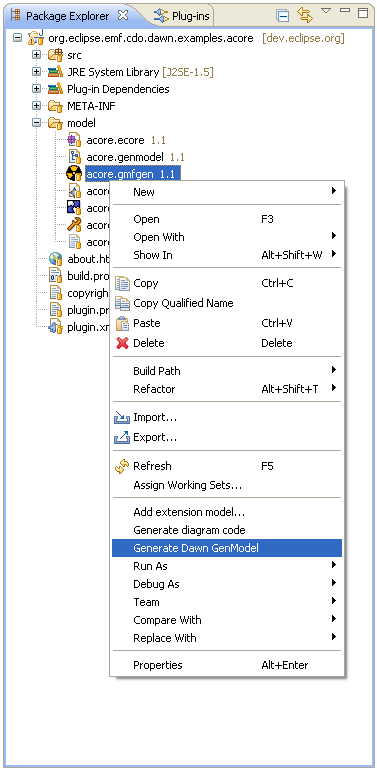Viewport: 377px width, 770px height.
Task: Click the acore.genmodel file icon
Action: coord(75,157)
